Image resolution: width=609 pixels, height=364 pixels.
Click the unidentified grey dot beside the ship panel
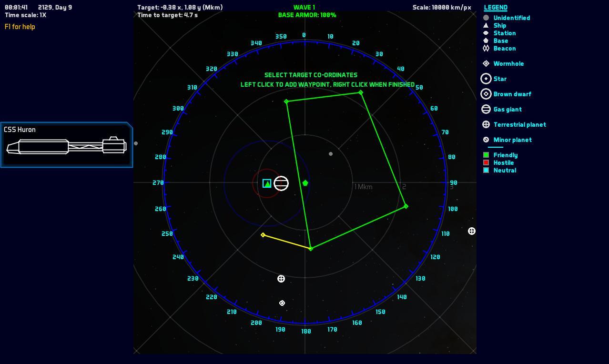click(x=136, y=143)
